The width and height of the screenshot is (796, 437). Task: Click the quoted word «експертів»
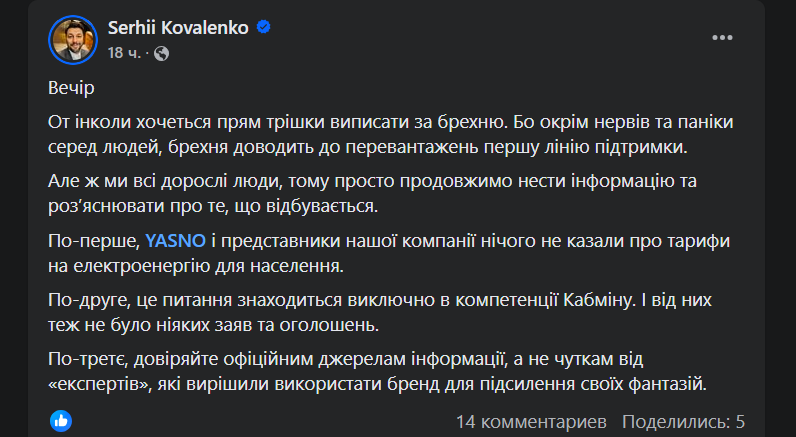coord(98,382)
